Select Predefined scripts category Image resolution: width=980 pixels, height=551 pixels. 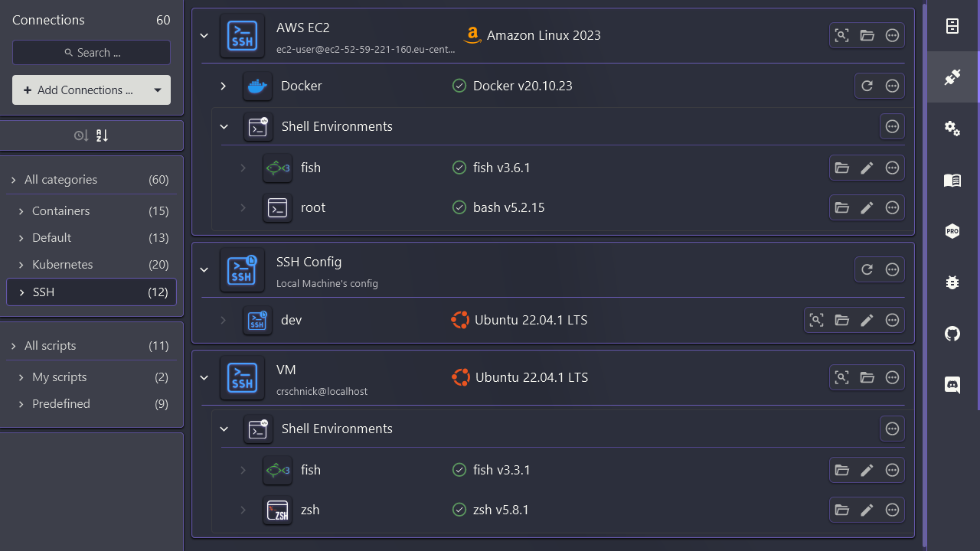91,404
